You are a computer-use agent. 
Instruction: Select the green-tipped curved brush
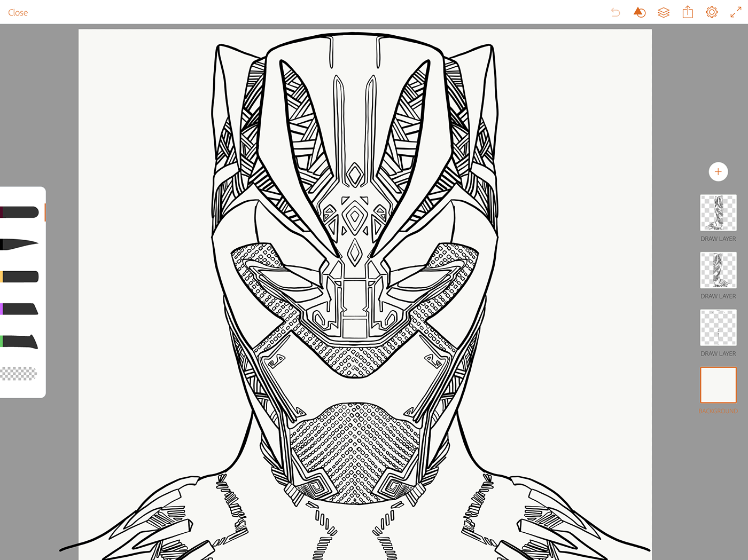19,341
